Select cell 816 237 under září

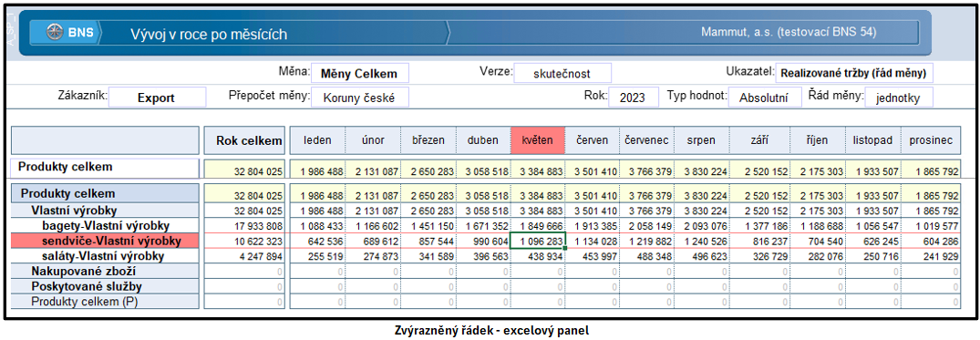point(760,241)
